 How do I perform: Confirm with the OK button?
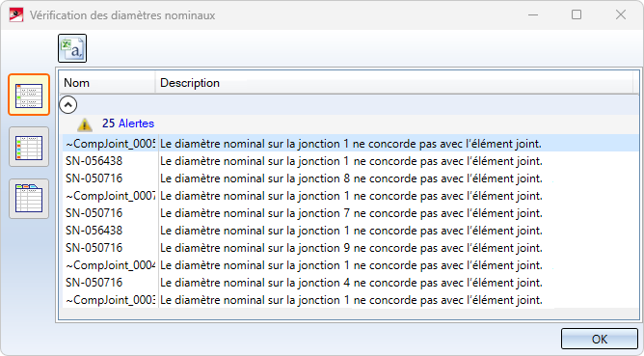pos(600,340)
